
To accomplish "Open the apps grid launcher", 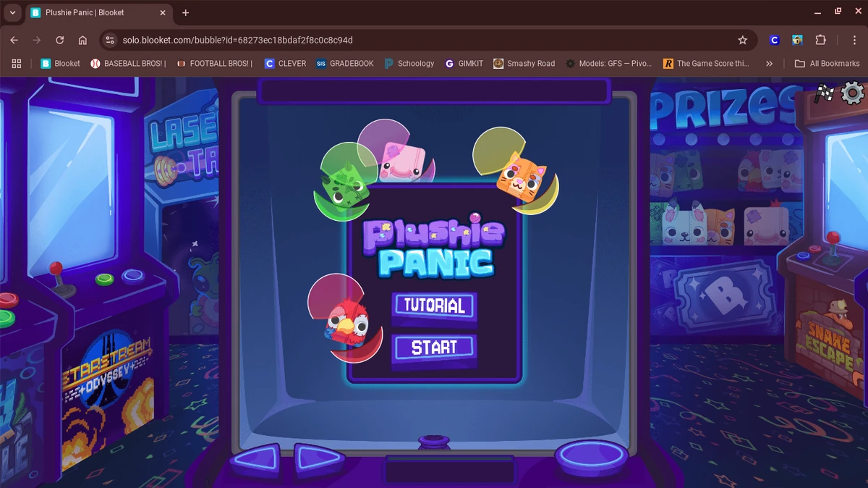I will [x=16, y=63].
